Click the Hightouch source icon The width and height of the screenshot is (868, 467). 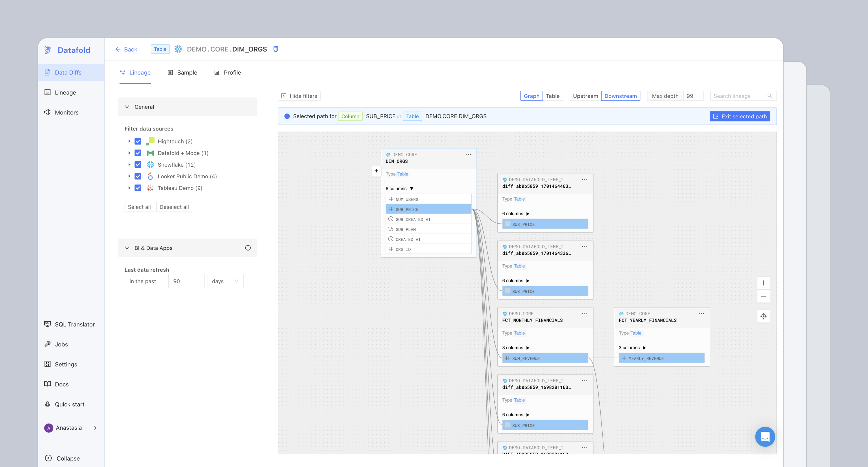[x=150, y=141]
